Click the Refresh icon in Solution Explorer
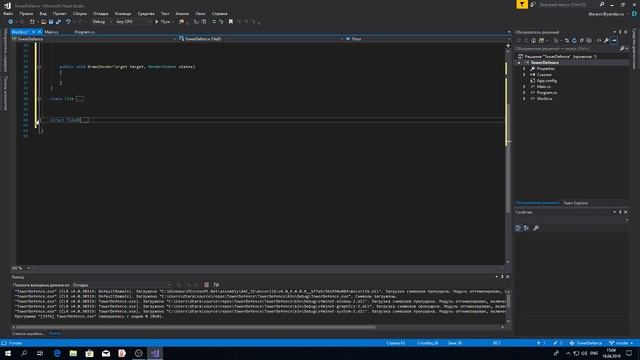The height and width of the screenshot is (360, 640). tap(574, 40)
